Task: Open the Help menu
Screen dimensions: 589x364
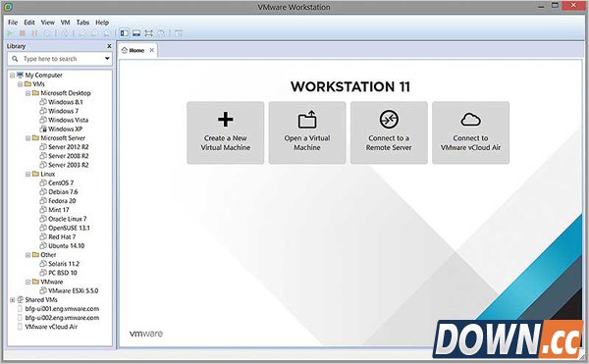Action: (x=102, y=23)
